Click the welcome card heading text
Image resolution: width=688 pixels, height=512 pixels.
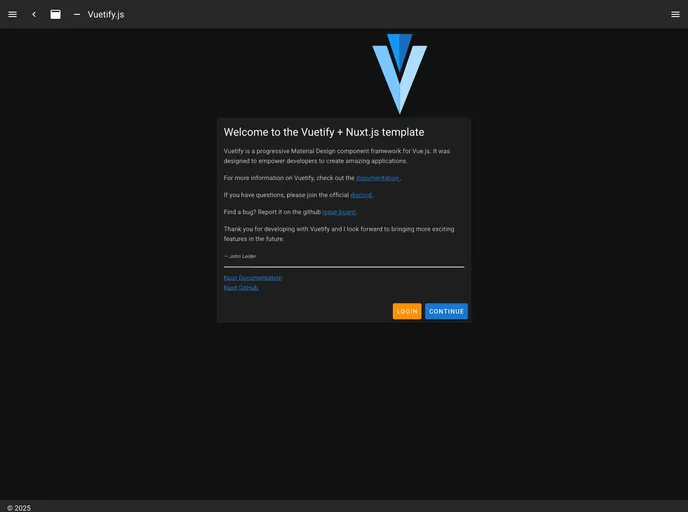[324, 132]
